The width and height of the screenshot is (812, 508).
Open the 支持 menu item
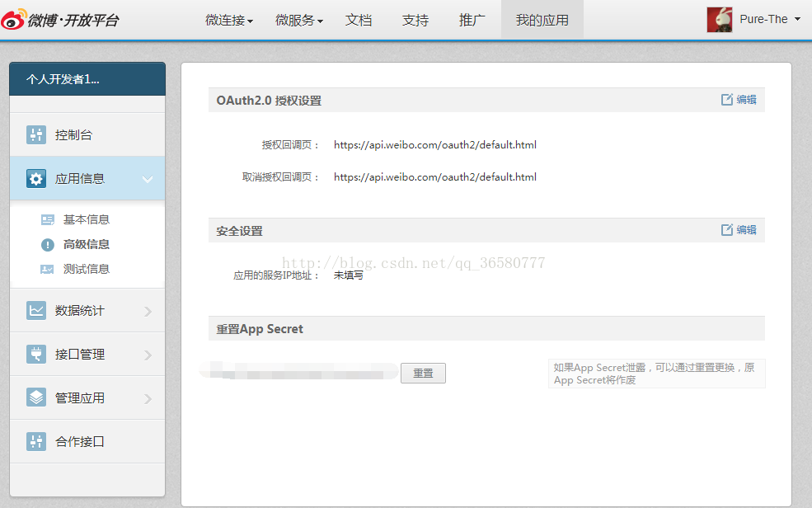pos(415,20)
